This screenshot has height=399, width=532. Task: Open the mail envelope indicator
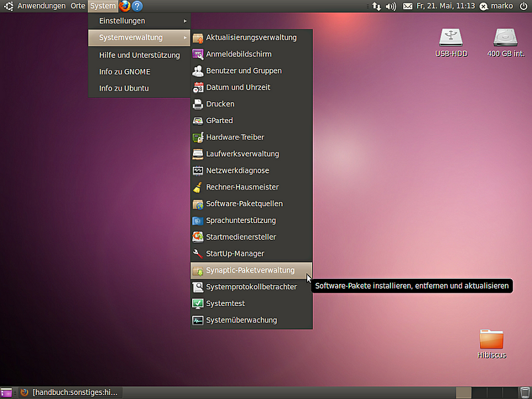pyautogui.click(x=408, y=6)
